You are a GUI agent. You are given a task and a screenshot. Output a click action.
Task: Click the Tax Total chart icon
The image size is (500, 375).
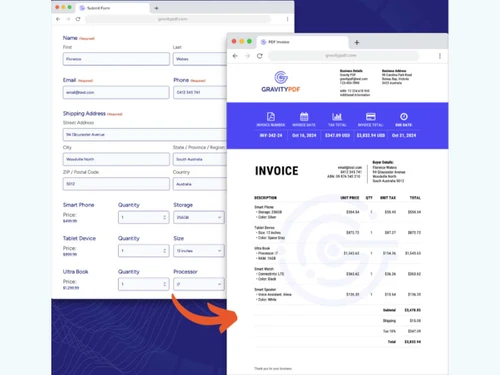pos(337,116)
